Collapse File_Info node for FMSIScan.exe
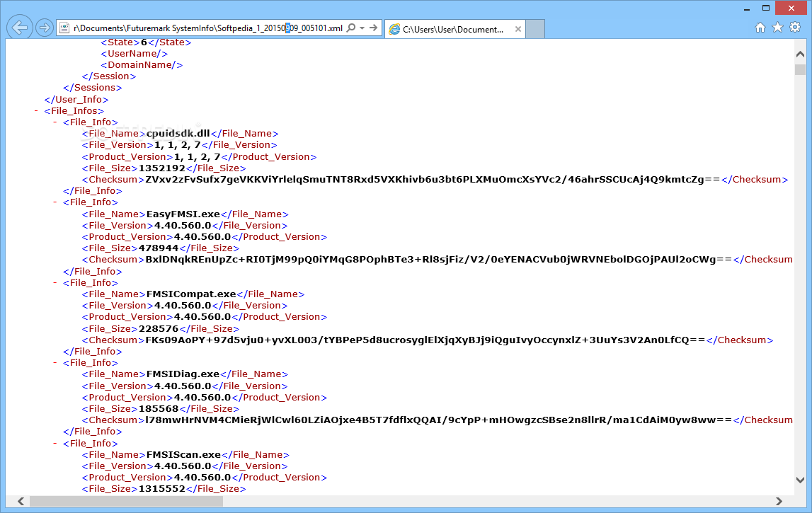The height and width of the screenshot is (513, 812). (55, 444)
